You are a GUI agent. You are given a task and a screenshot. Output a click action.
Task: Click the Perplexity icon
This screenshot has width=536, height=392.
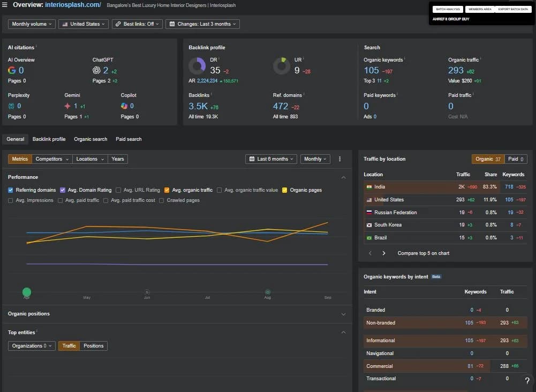coord(11,106)
